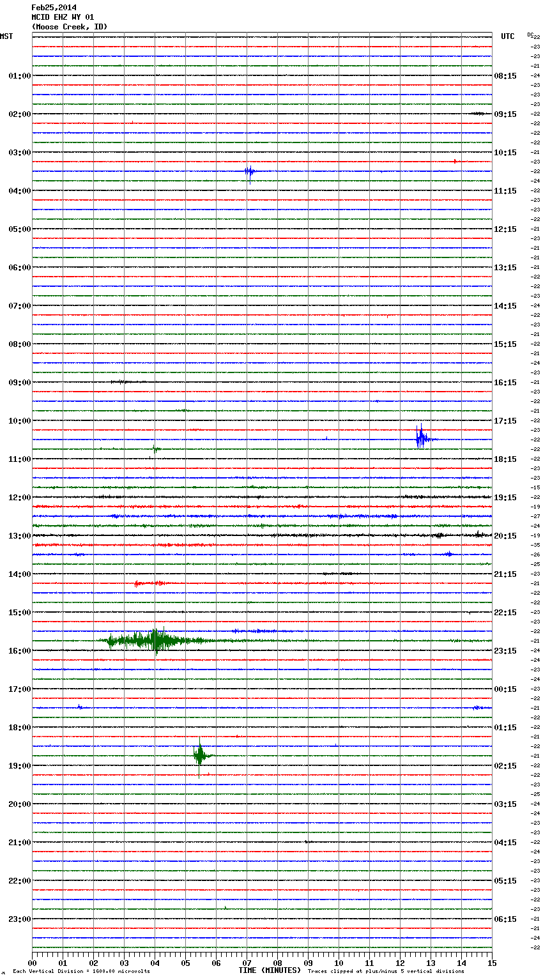Image resolution: width=543 pixels, height=980 pixels.
Task: Click the 10:15 UTC time label
Action: coord(505,153)
